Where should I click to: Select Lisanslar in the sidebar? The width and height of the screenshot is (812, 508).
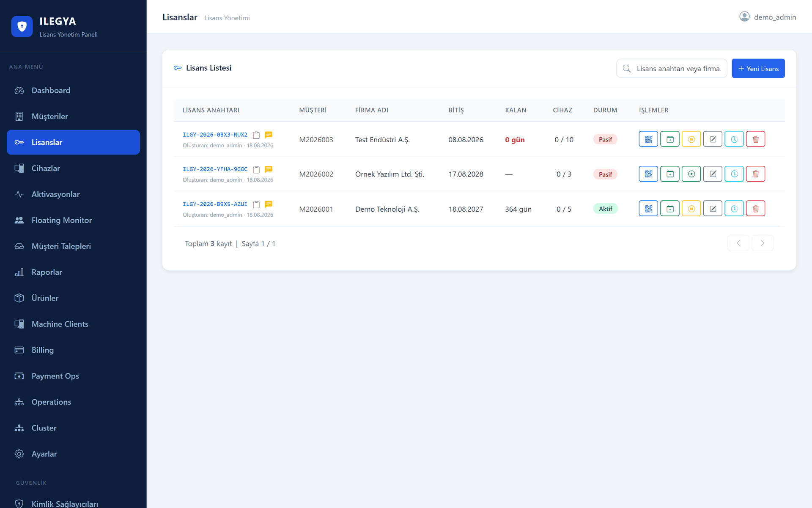pos(73,142)
